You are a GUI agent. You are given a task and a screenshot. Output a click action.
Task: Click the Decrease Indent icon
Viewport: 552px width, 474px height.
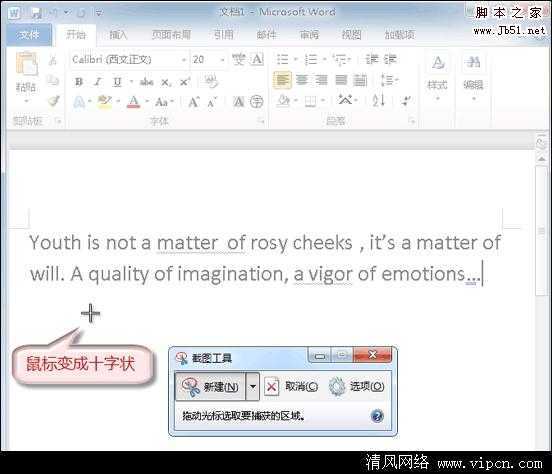pos(371,59)
